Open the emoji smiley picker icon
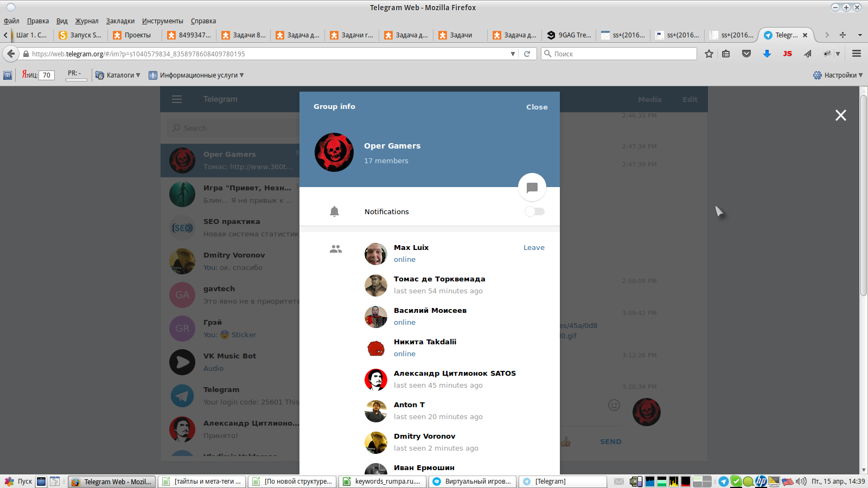Image resolution: width=868 pixels, height=488 pixels. coord(614,405)
